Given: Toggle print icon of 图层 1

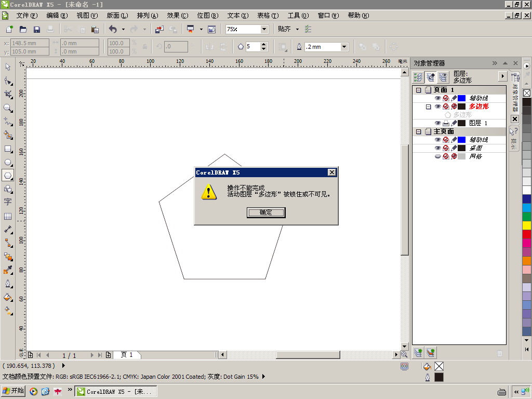Looking at the screenshot, I should click(446, 123).
